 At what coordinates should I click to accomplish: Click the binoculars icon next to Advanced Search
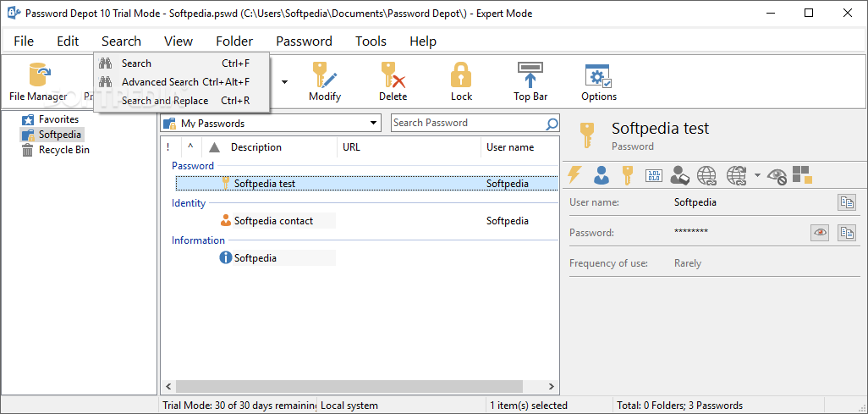[x=105, y=82]
